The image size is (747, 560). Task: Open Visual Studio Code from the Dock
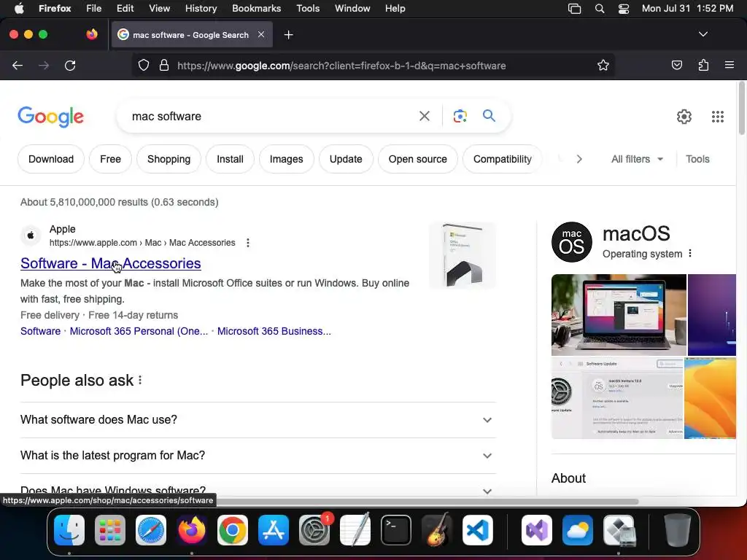pos(477,530)
